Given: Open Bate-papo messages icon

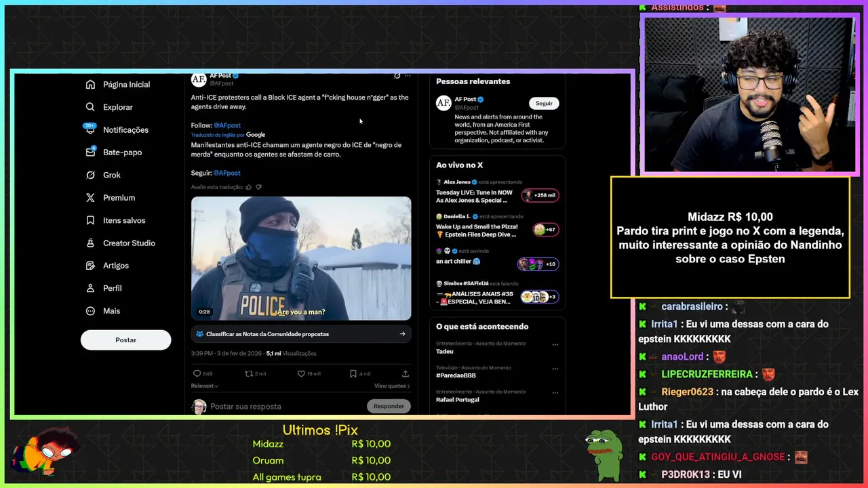Looking at the screenshot, I should point(90,152).
